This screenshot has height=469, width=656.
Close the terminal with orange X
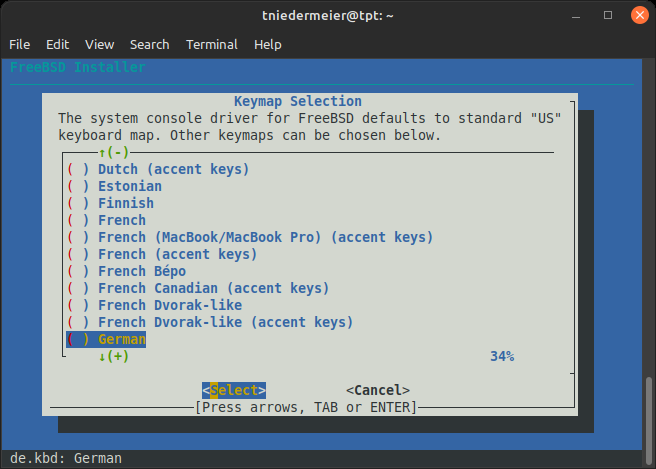click(640, 15)
